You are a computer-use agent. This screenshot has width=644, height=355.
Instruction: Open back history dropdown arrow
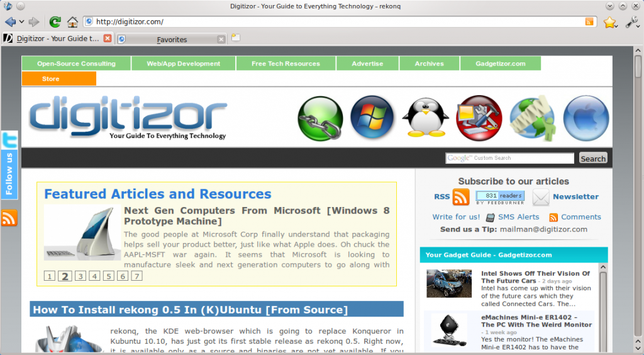point(21,22)
